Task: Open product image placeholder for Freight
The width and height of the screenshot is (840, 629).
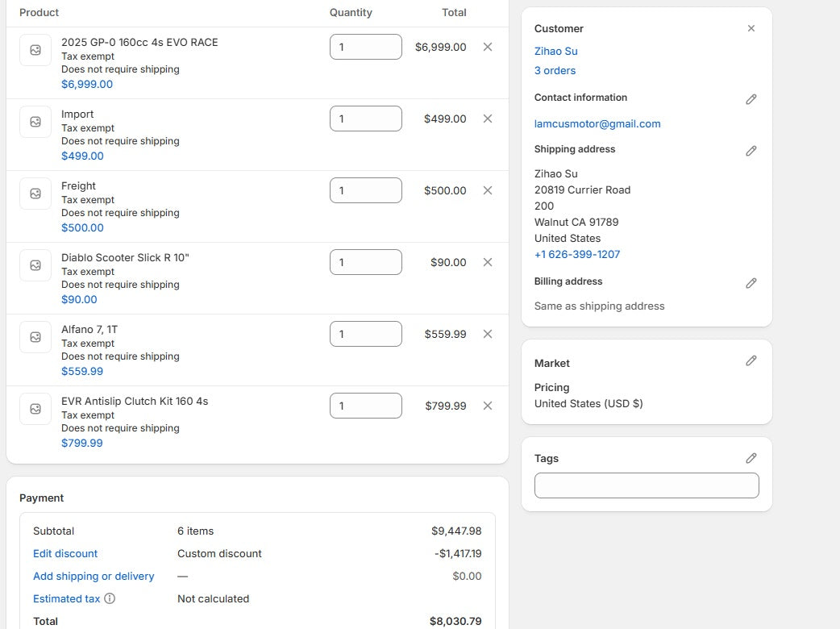Action: (35, 194)
